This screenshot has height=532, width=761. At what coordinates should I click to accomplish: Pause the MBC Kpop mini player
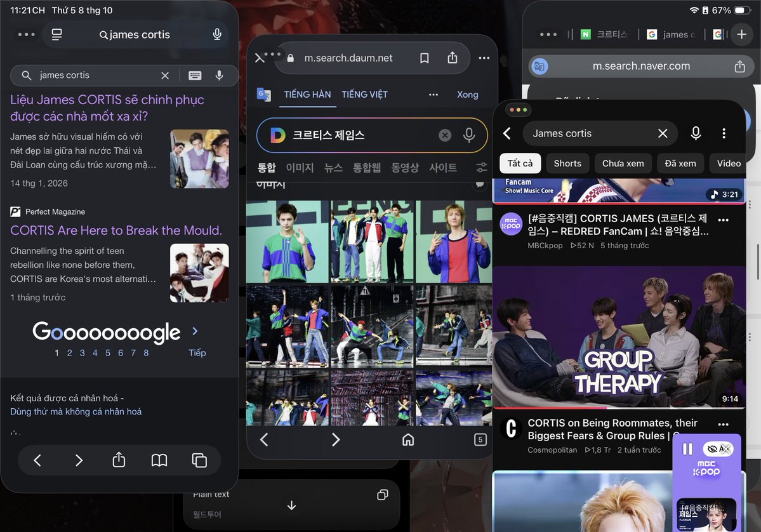[688, 449]
